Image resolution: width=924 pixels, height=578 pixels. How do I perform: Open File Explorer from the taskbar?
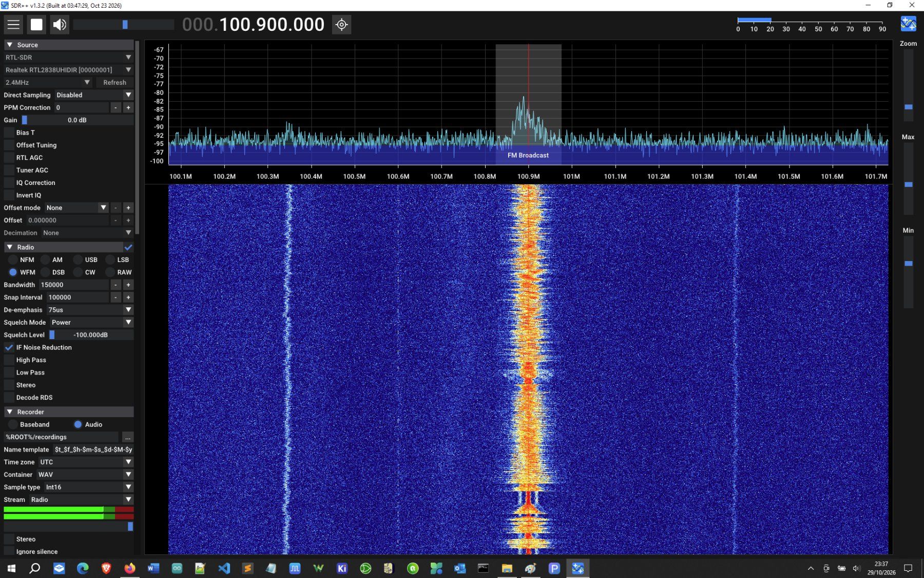point(507,568)
